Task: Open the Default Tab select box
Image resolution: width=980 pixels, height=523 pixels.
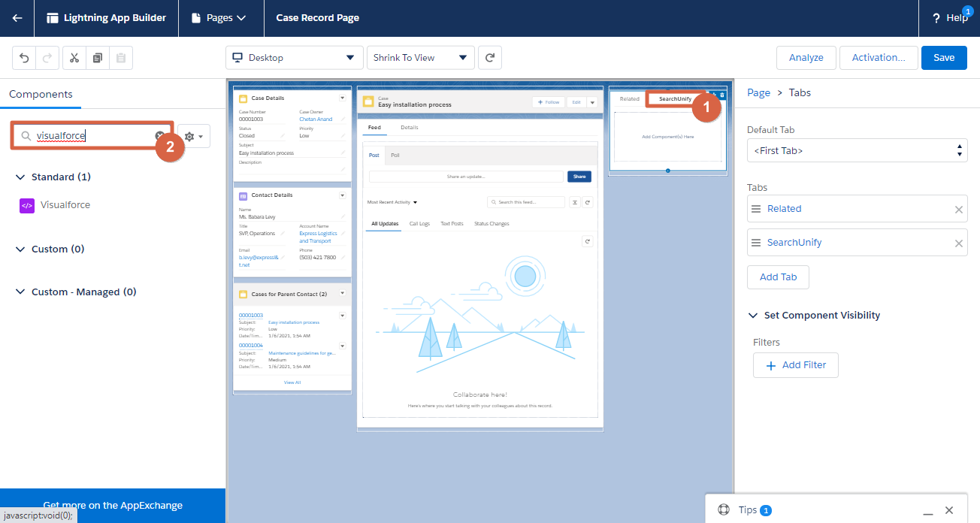Action: click(x=857, y=150)
